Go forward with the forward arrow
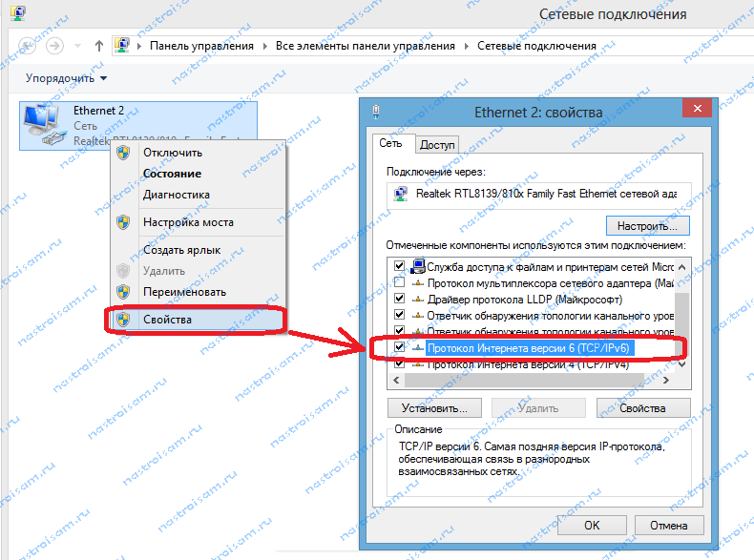The width and height of the screenshot is (754, 560). (54, 46)
